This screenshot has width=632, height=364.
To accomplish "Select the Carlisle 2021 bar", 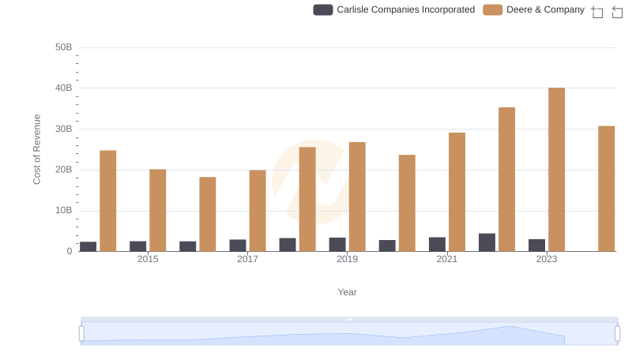I will [x=438, y=245].
